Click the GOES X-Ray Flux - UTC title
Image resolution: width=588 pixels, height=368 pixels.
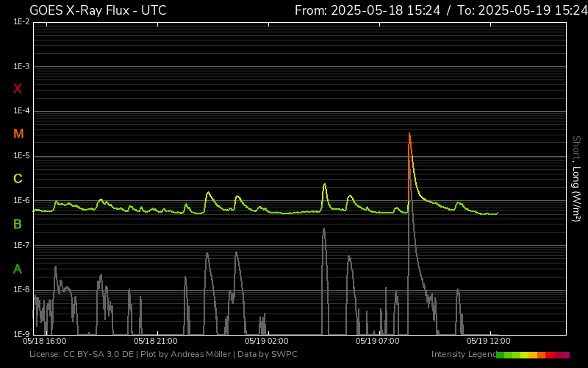coord(98,10)
